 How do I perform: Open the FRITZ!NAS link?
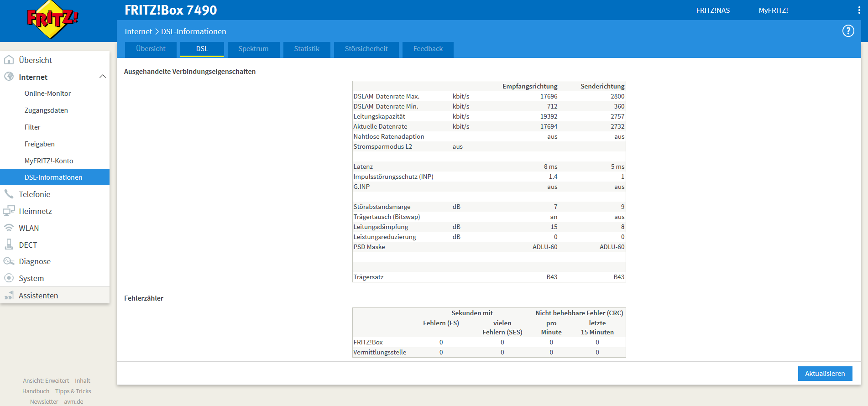(713, 10)
